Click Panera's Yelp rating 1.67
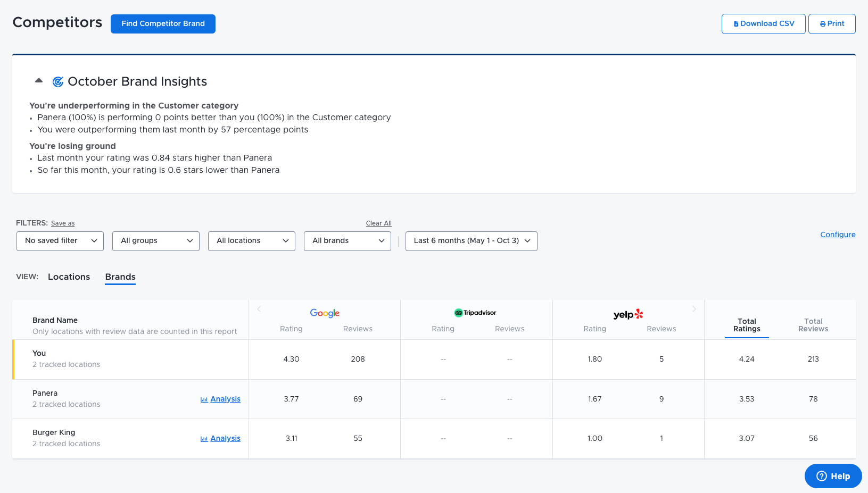This screenshot has height=493, width=868. click(x=595, y=399)
